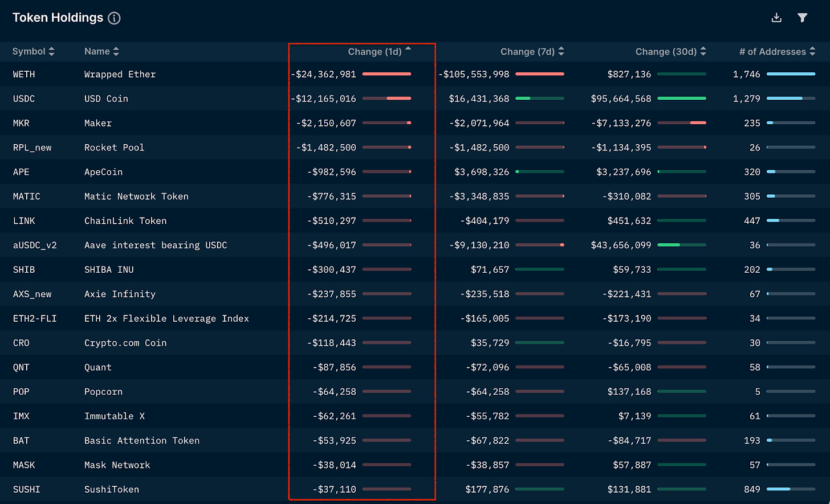Screen dimensions: 830x504
Task: Sort by Change (1d) column header
Action: tap(380, 51)
